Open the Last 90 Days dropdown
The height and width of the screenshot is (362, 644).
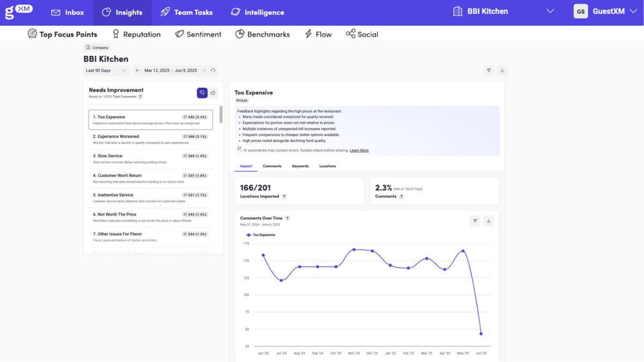pos(106,70)
